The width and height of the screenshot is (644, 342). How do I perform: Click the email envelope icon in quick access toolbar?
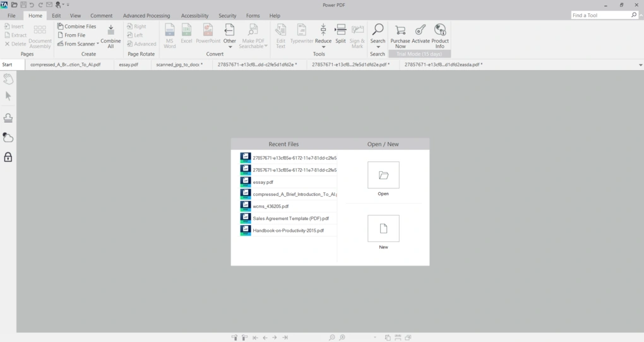pos(49,5)
